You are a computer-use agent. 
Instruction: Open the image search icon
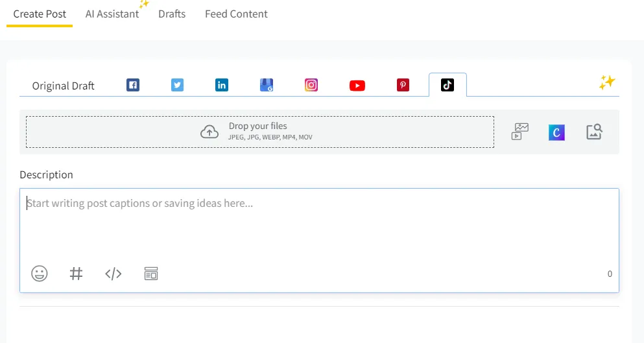click(x=594, y=132)
